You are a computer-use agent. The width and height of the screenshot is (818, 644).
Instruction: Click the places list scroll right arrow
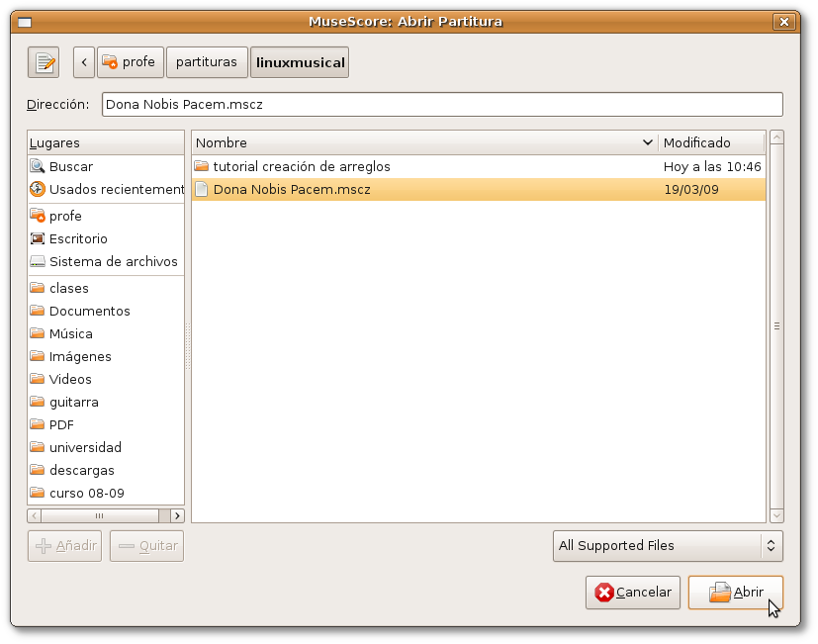click(x=177, y=515)
